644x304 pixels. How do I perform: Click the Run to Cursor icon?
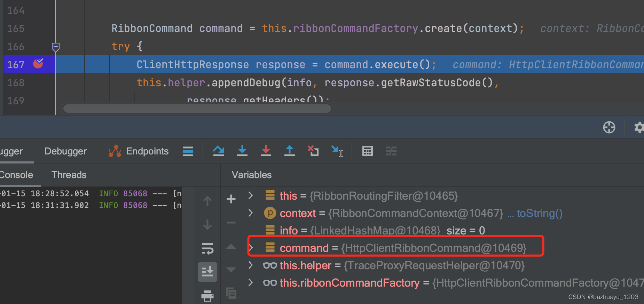tap(337, 151)
